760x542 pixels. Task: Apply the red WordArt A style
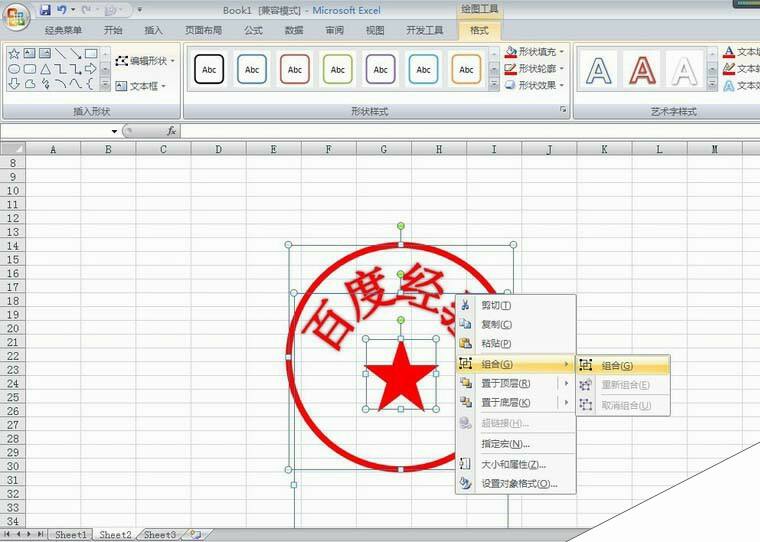pos(642,71)
